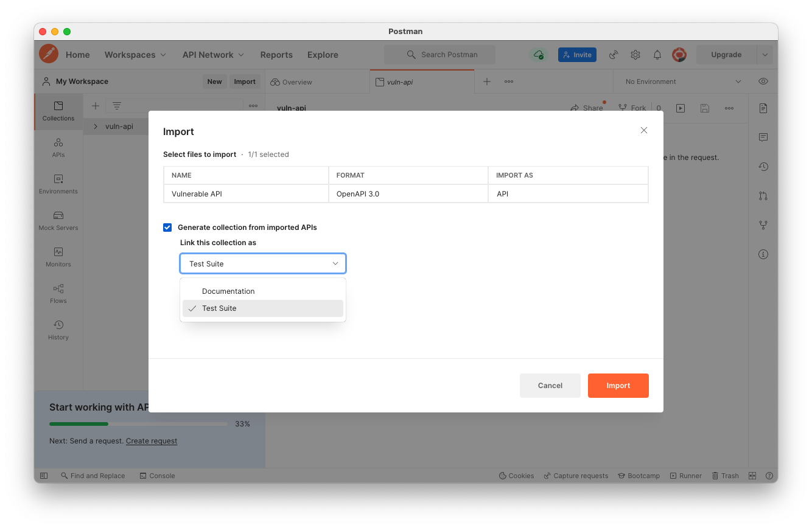This screenshot has height=528, width=812.
Task: Toggle the two-pane view icon in status bar
Action: point(752,476)
